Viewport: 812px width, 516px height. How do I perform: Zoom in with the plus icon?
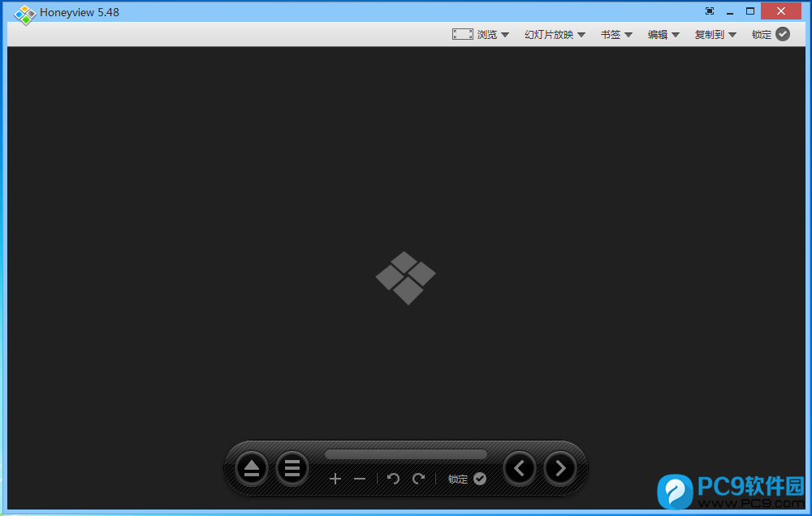(x=335, y=479)
